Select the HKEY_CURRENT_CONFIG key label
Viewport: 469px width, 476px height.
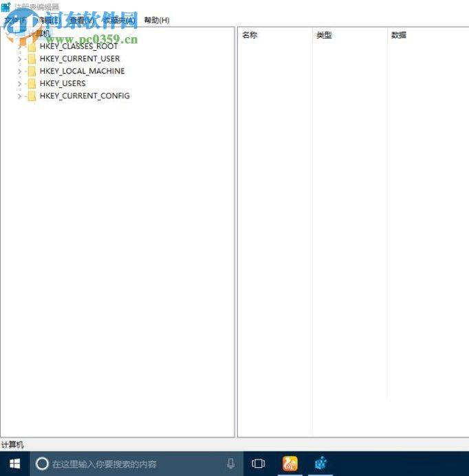click(x=85, y=96)
